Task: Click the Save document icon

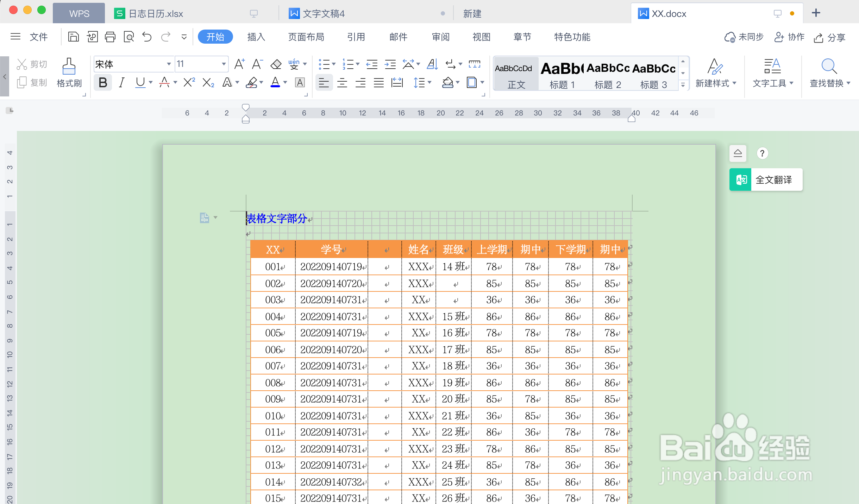Action: click(73, 37)
